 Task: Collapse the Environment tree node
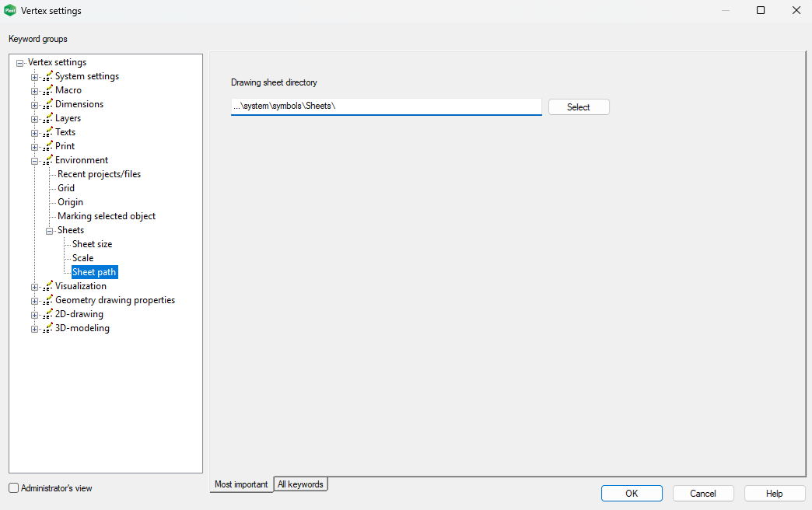[x=34, y=161]
